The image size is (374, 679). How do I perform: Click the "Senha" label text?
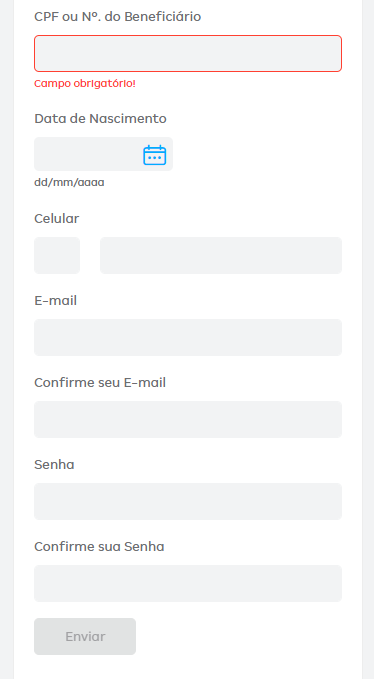[x=54, y=465]
